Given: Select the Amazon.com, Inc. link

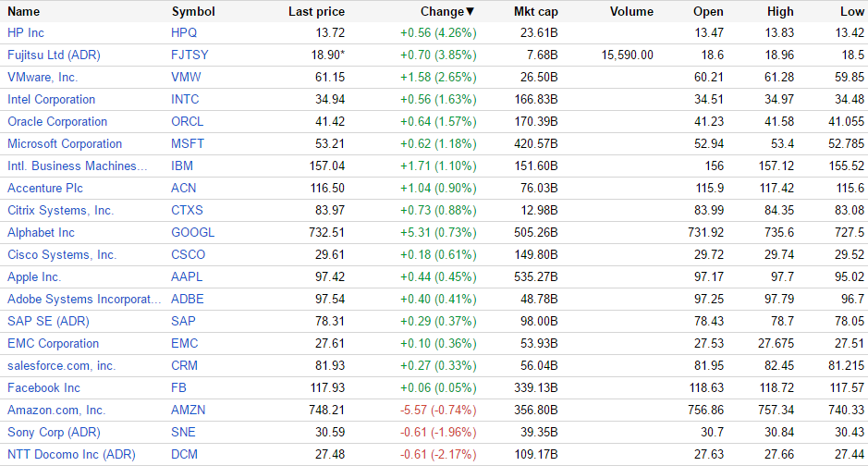Looking at the screenshot, I should (x=56, y=410).
